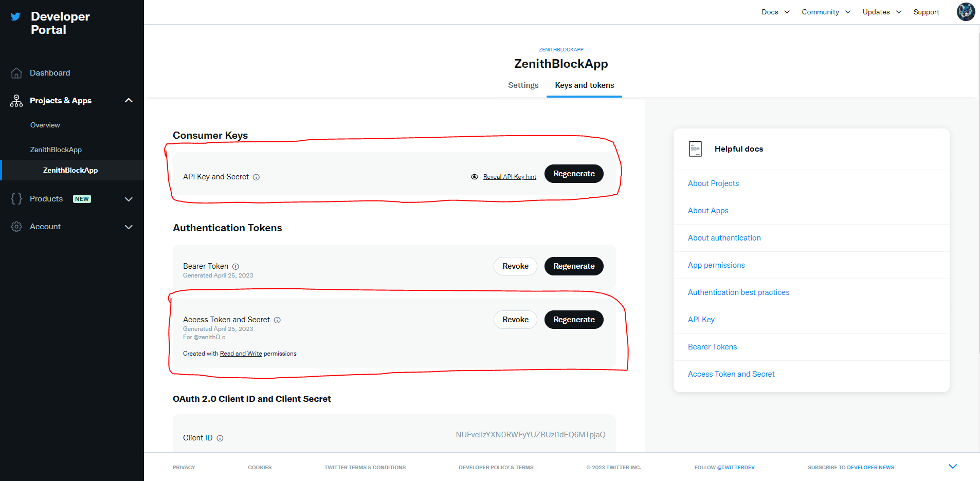Click Follow @TwitterDev in footer
The height and width of the screenshot is (481, 980).
tap(724, 468)
